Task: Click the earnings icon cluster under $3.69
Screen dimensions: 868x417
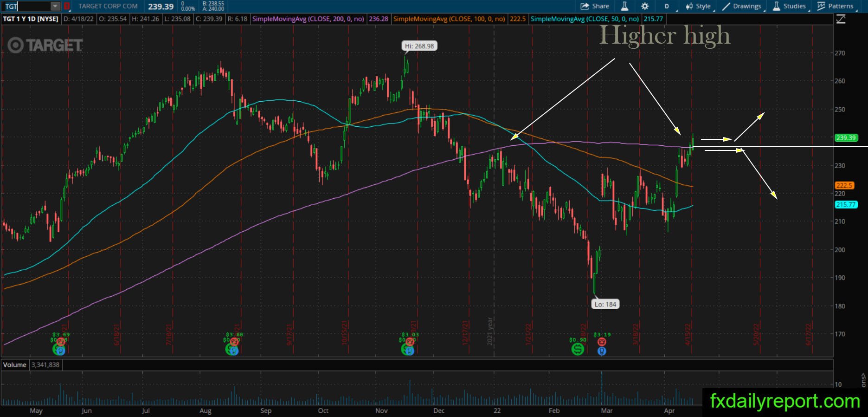Action: pyautogui.click(x=59, y=347)
